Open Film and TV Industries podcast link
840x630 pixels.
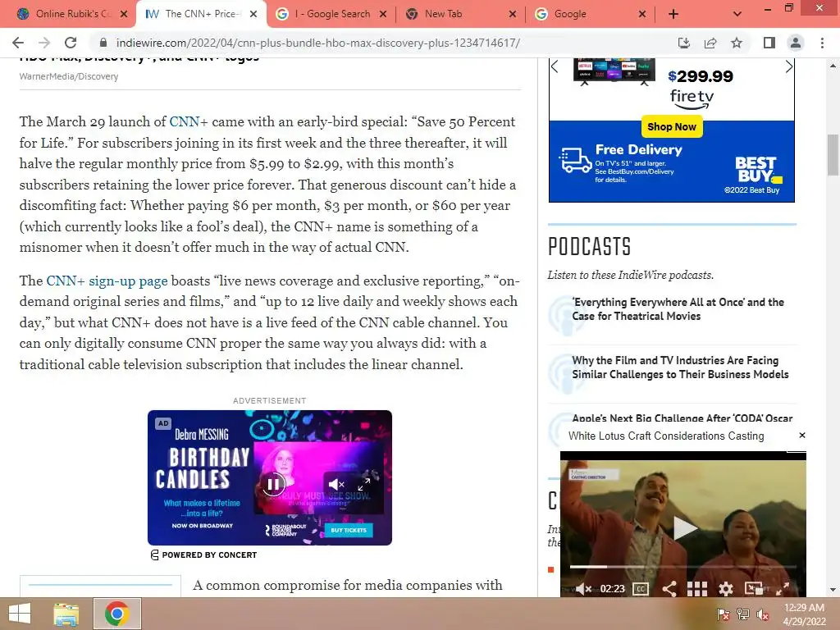[x=680, y=367]
